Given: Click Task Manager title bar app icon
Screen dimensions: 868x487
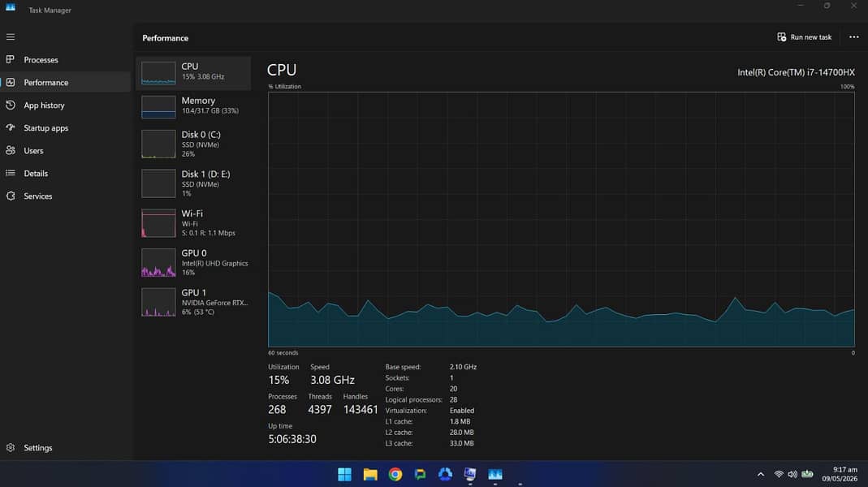Looking at the screenshot, I should [11, 7].
